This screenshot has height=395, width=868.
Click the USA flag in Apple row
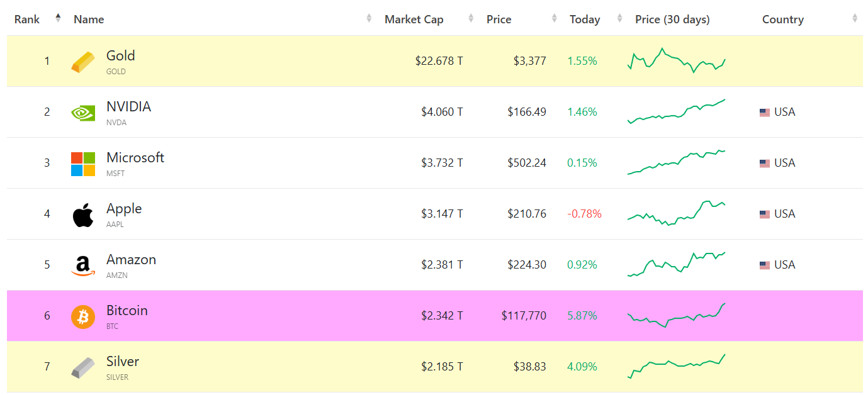click(x=765, y=214)
